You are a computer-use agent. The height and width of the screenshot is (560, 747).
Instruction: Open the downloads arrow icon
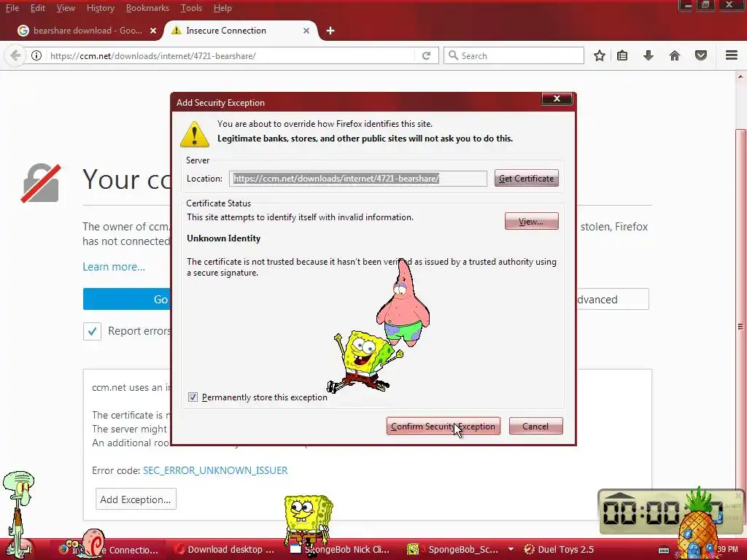tap(649, 55)
